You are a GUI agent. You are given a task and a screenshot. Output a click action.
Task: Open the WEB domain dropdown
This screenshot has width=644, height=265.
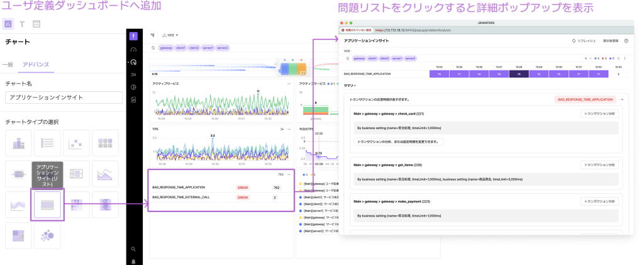click(x=170, y=35)
